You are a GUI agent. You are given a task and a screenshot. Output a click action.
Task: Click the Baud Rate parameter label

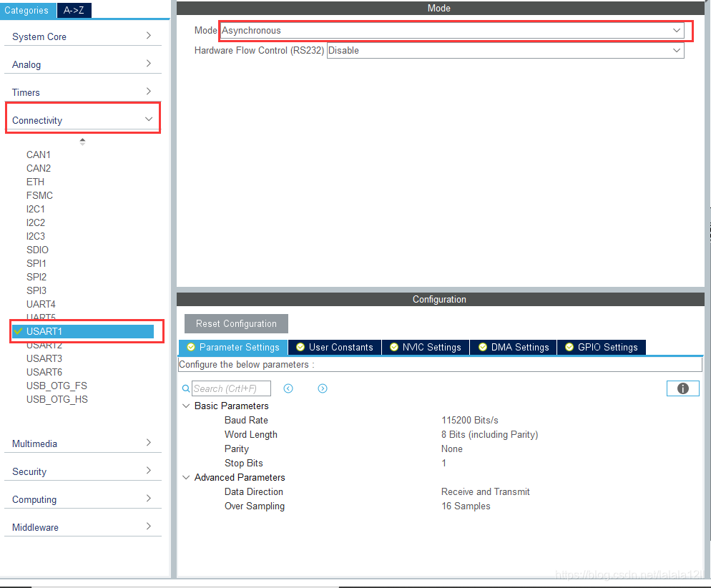pos(246,421)
